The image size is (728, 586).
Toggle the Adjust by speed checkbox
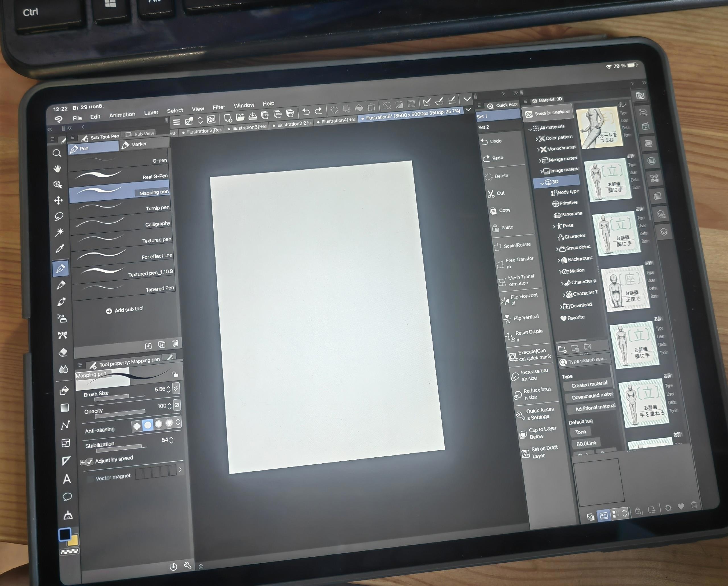pos(90,462)
